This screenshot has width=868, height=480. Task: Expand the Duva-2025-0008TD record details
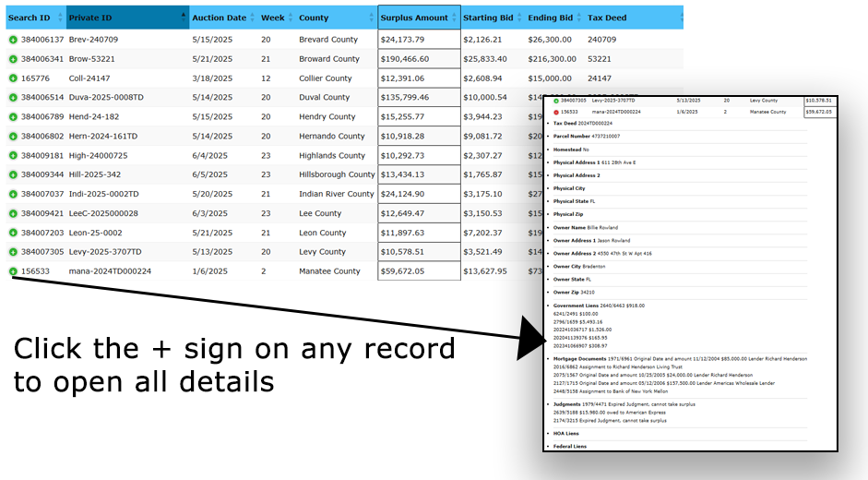13,98
